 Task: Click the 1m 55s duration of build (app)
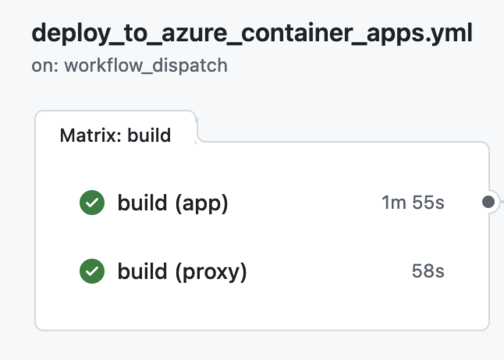click(413, 202)
